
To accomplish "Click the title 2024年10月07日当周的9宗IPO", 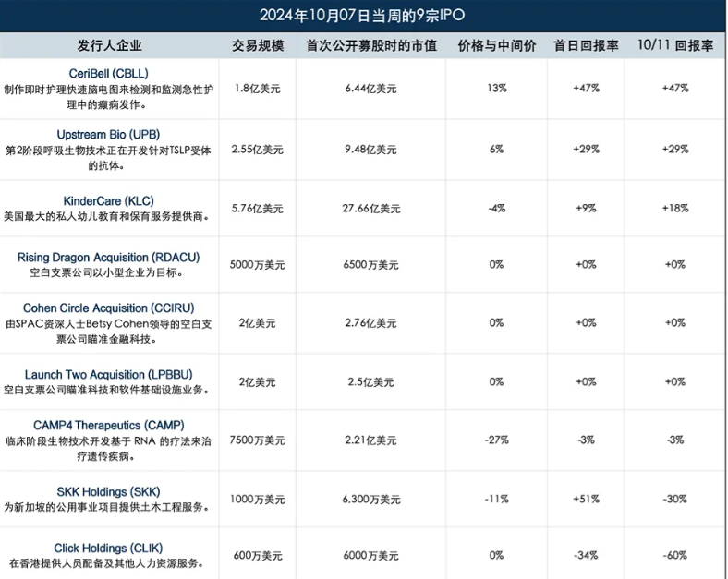I will click(x=362, y=16).
